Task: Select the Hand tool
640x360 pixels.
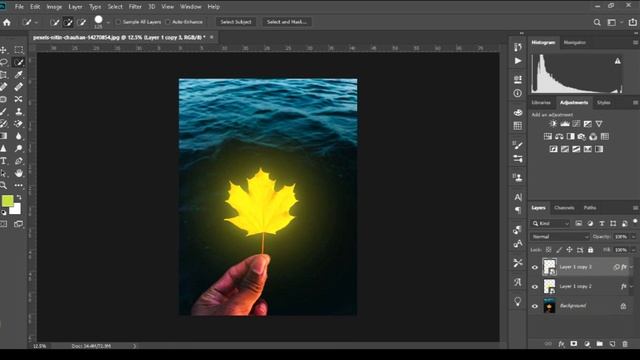Action: 19,173
